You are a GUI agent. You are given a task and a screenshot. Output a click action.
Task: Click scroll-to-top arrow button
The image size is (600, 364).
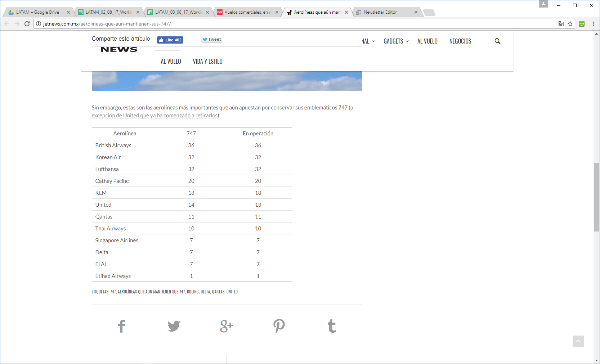tap(578, 341)
